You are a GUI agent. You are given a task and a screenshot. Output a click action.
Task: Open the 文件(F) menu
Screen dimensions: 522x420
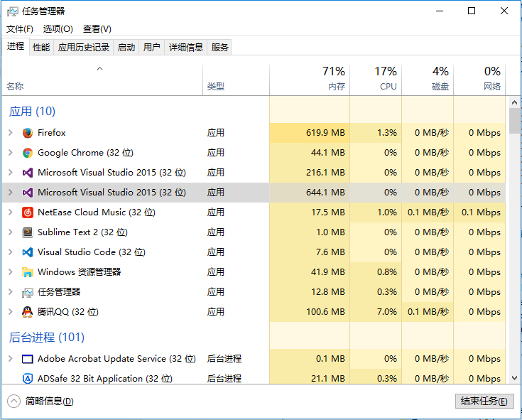(x=20, y=29)
